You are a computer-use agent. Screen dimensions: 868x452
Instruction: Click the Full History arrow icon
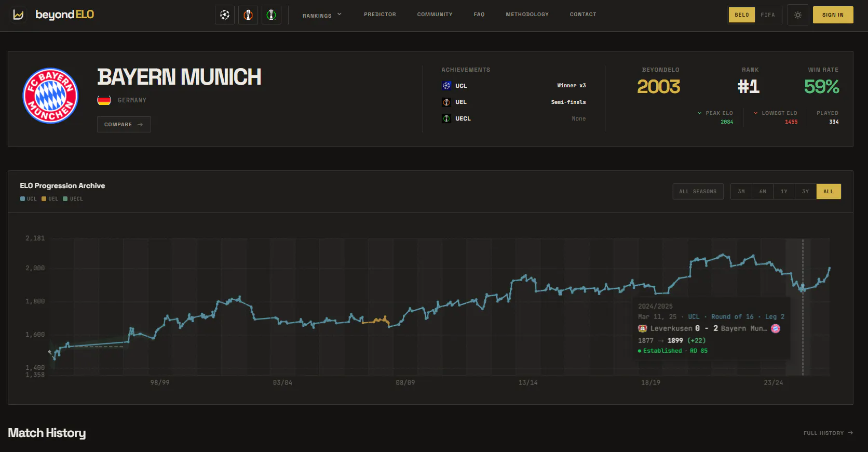pos(850,433)
